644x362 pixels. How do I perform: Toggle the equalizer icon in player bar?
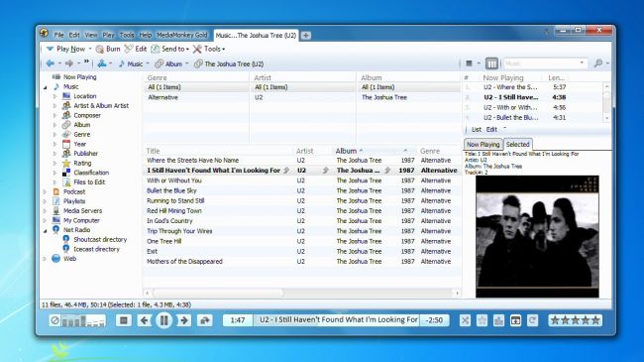point(498,320)
